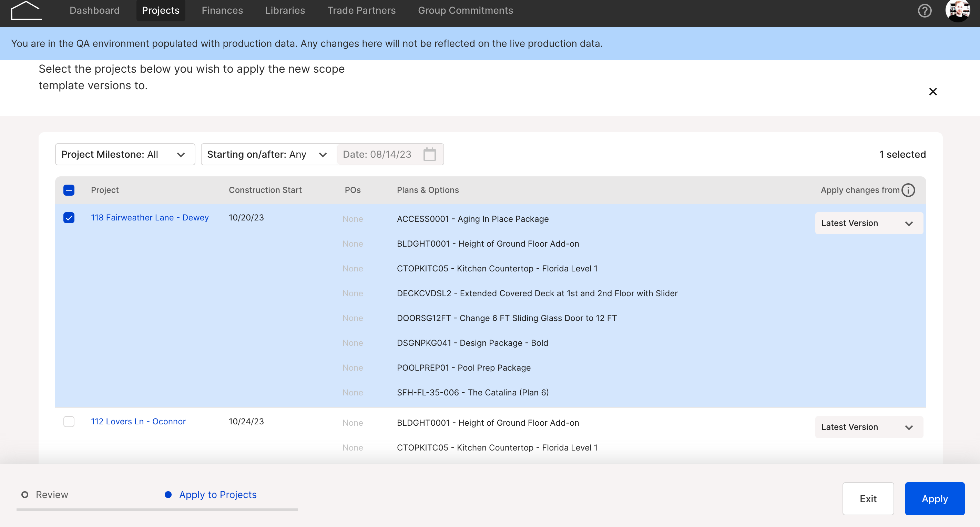Go to the Dashboard nav item

click(x=94, y=11)
